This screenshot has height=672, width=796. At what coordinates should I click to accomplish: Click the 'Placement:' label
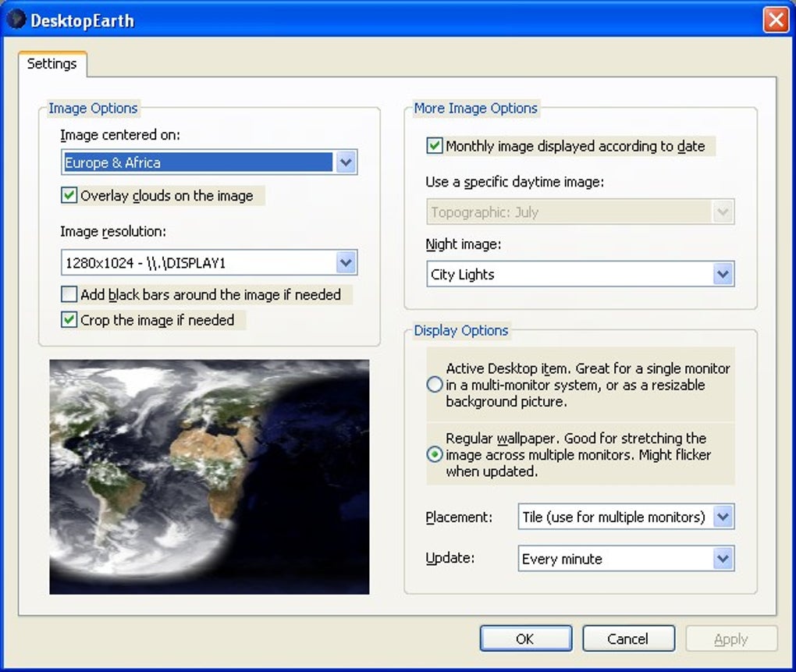pyautogui.click(x=459, y=517)
